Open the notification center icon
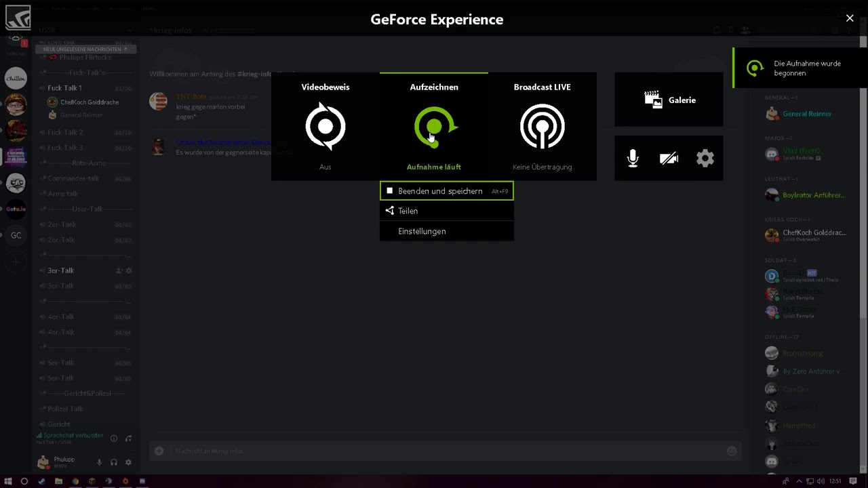The width and height of the screenshot is (868, 488). 854,481
